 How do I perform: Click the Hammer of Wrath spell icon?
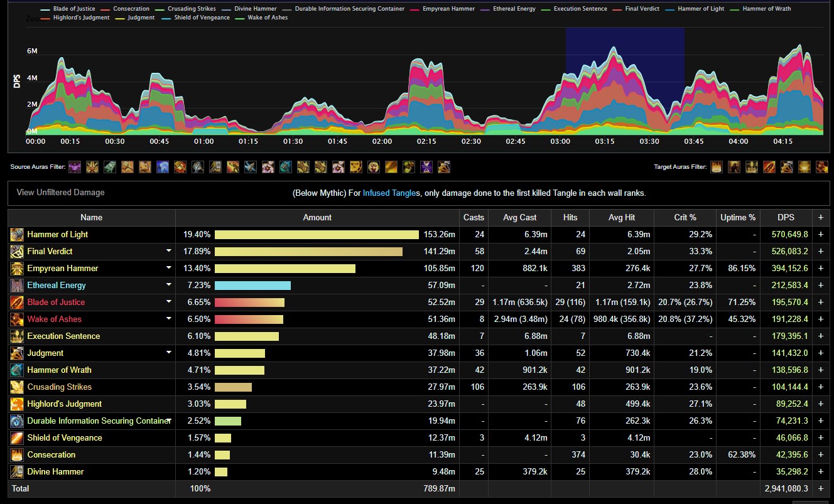click(x=17, y=370)
